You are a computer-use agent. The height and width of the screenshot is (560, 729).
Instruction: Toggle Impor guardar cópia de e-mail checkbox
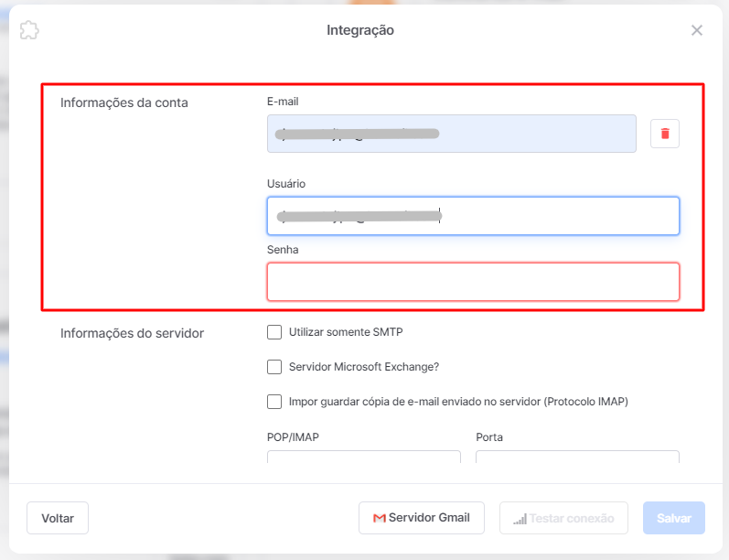point(274,402)
